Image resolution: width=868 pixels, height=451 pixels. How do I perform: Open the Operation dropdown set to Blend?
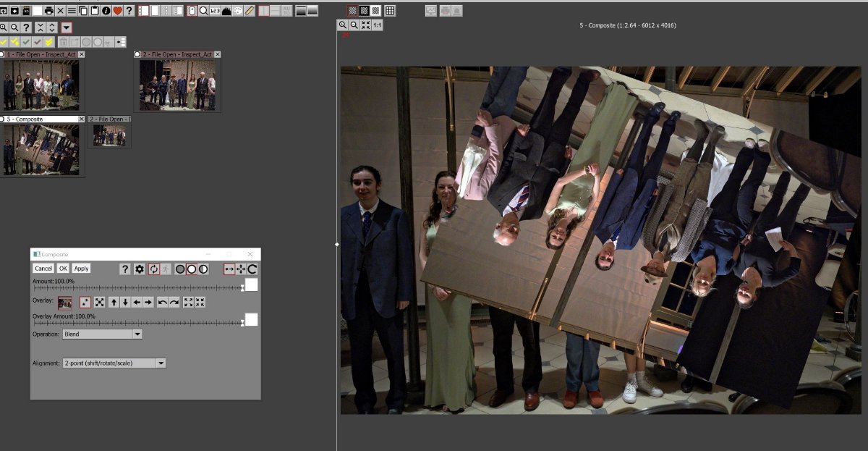[x=102, y=334]
